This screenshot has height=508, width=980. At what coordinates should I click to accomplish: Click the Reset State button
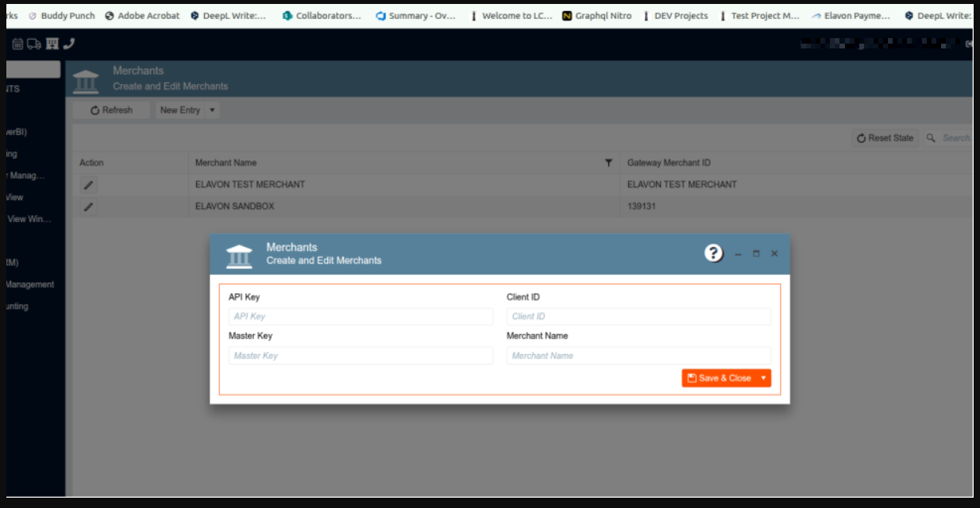(x=885, y=138)
